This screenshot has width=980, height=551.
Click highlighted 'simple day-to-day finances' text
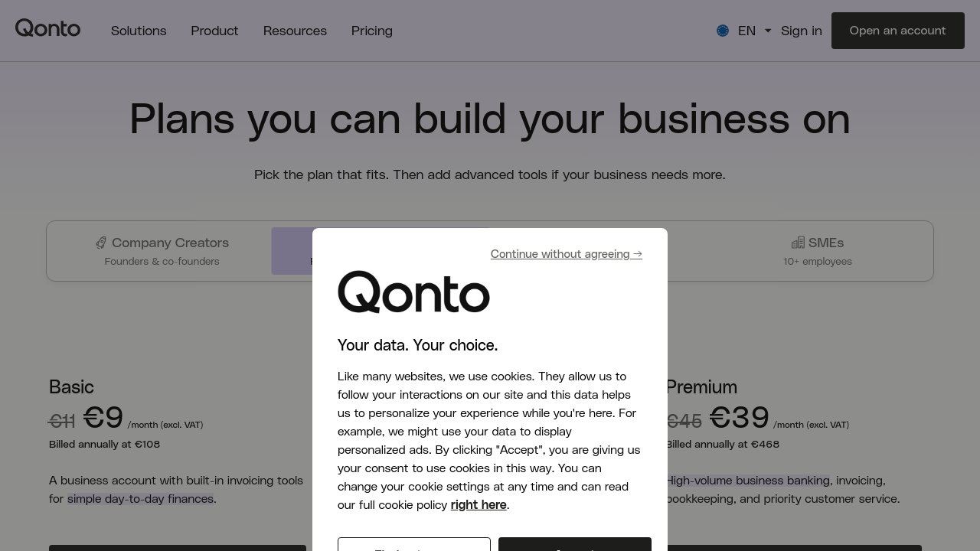click(140, 499)
